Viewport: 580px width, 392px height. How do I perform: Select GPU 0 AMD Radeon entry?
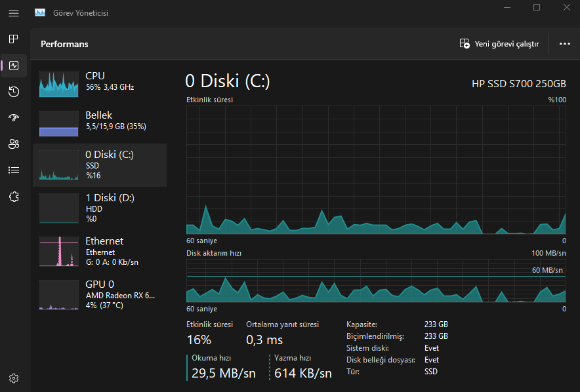point(100,294)
